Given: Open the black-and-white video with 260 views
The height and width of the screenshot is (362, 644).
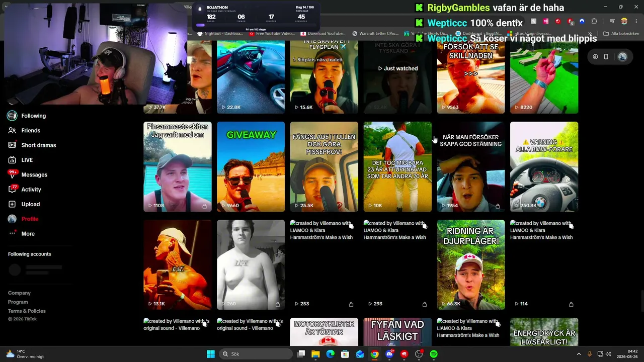Looking at the screenshot, I should tap(251, 264).
